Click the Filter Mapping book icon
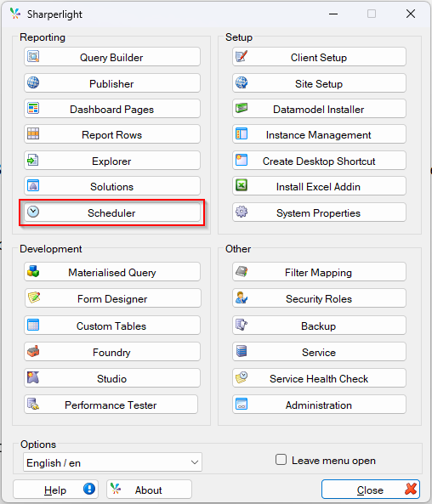432x504 pixels. [x=242, y=271]
